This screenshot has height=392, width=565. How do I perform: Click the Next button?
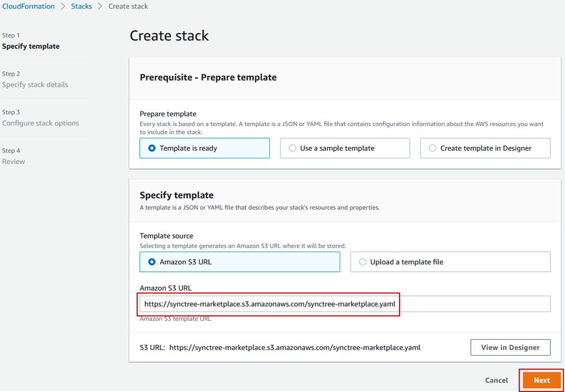click(x=542, y=380)
